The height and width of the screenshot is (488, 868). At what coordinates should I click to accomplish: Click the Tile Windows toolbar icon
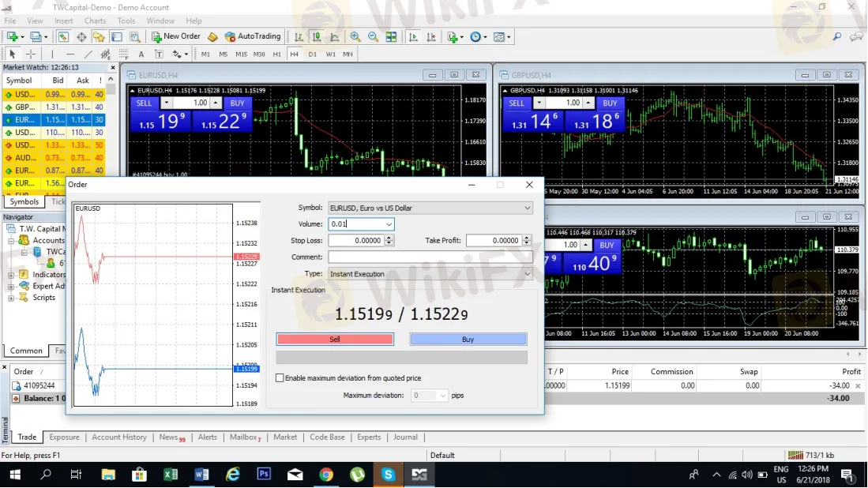pyautogui.click(x=390, y=36)
